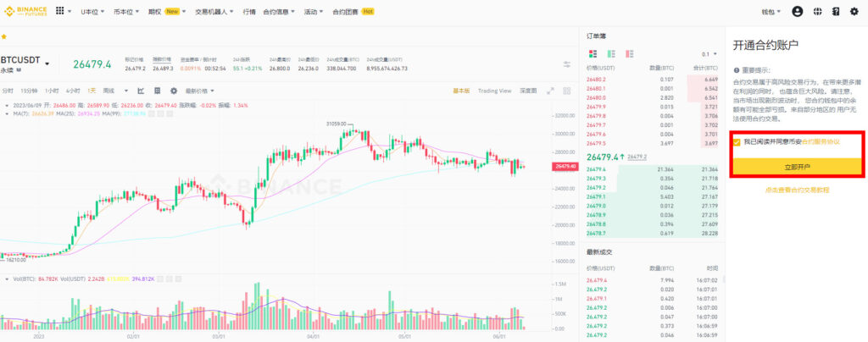The image size is (868, 342).
Task: Select the 周线 chart interval
Action: pos(108,91)
